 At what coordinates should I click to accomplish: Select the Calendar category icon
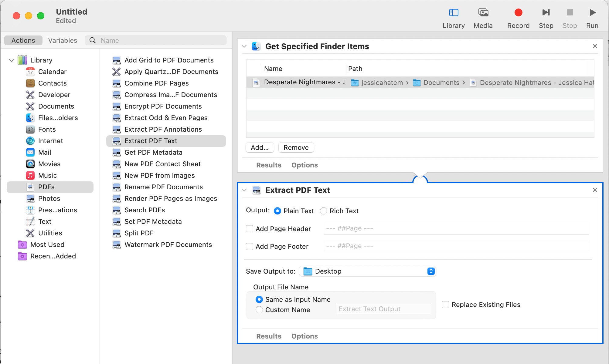30,72
